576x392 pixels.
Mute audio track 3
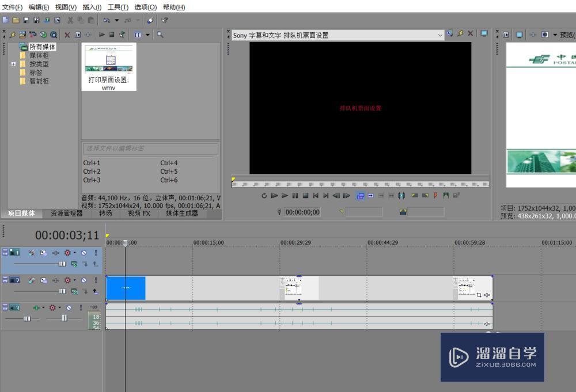coord(69,307)
